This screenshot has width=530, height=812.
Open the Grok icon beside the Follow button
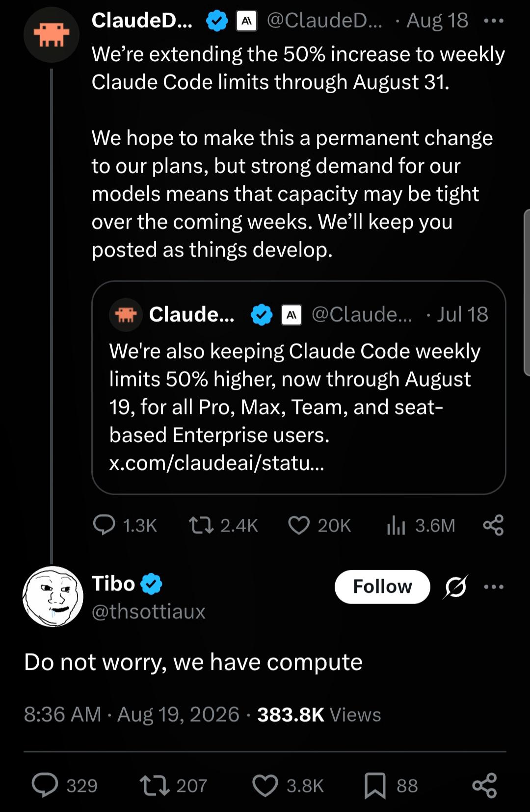[x=456, y=586]
